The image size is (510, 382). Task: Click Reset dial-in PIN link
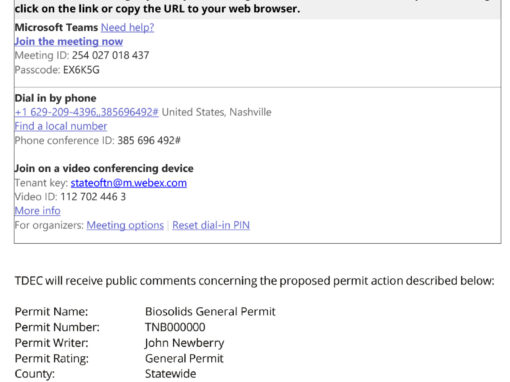coord(211,225)
